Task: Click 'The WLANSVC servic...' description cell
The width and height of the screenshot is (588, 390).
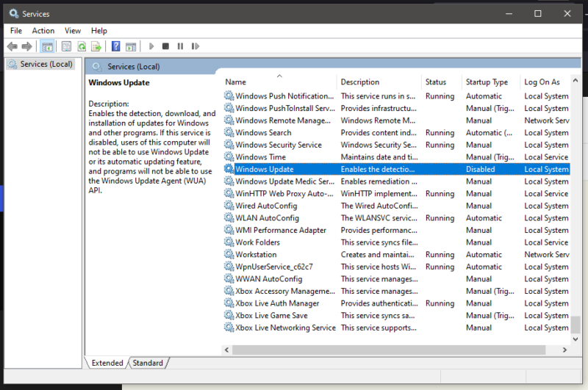Action: [379, 217]
